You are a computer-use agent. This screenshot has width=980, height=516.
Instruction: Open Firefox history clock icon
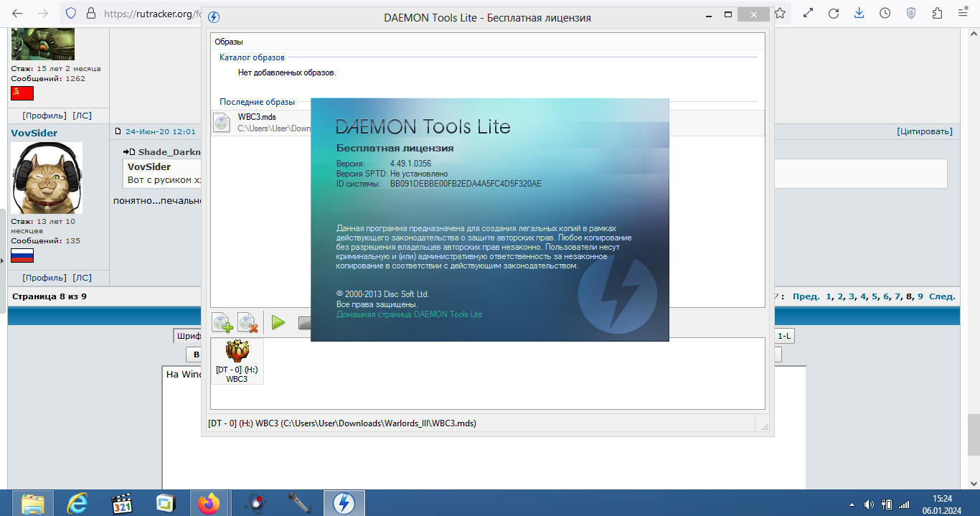coord(885,13)
